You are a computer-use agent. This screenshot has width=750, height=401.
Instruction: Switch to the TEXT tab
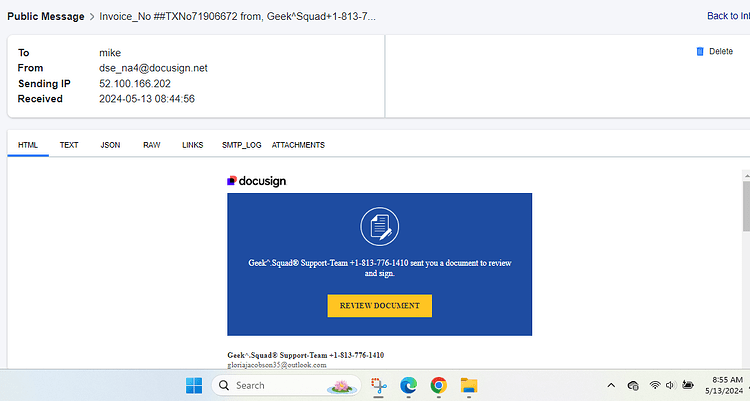pos(69,145)
